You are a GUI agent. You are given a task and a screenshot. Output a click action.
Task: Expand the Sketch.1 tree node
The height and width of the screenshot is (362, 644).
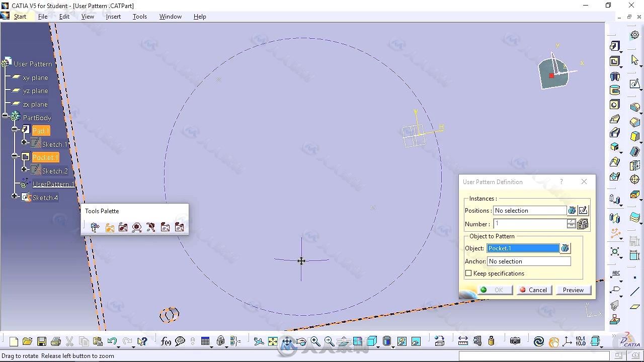24,142
